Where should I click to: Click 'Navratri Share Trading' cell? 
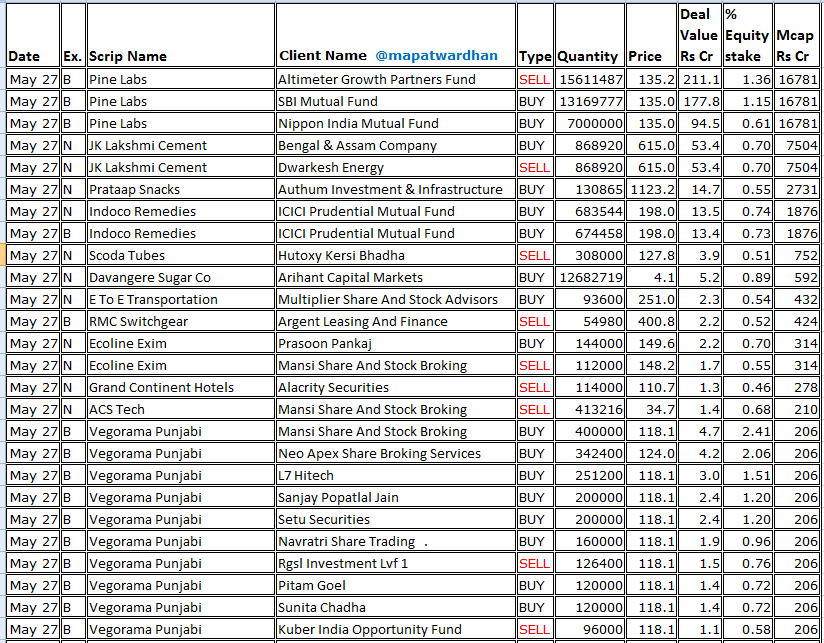point(396,542)
